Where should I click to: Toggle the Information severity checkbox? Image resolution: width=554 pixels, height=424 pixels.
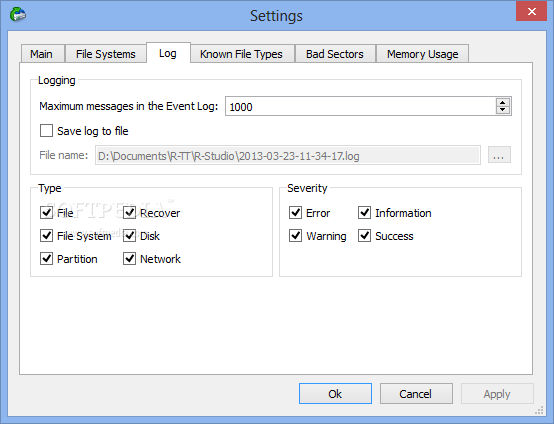[x=364, y=212]
